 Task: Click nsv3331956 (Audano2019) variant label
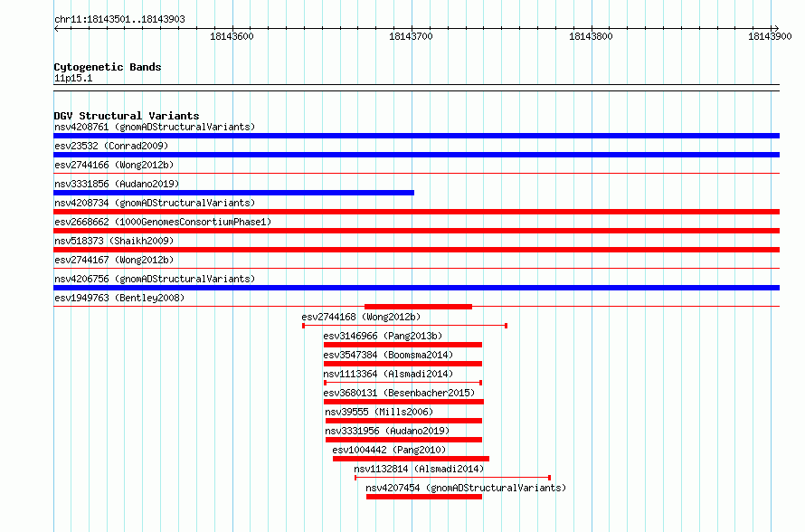pos(388,431)
